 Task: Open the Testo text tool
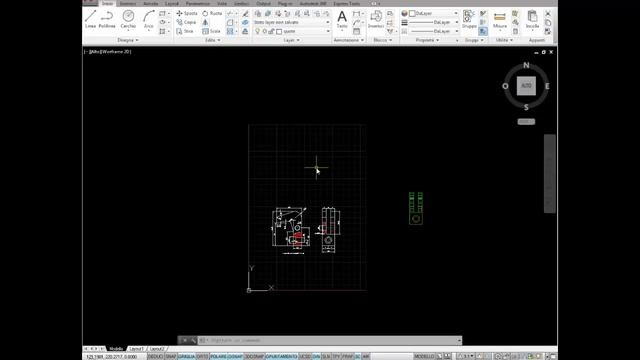(x=342, y=19)
